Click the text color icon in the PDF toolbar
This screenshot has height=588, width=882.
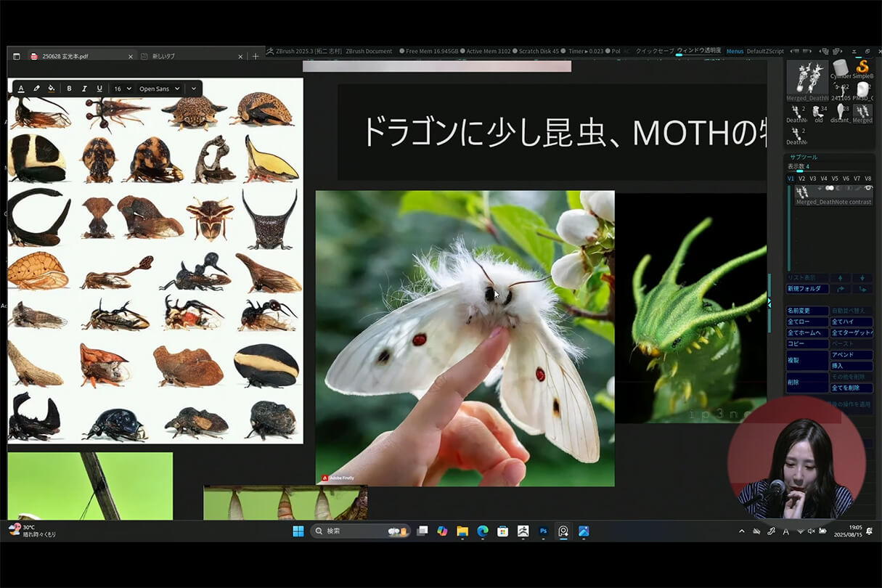click(x=21, y=88)
